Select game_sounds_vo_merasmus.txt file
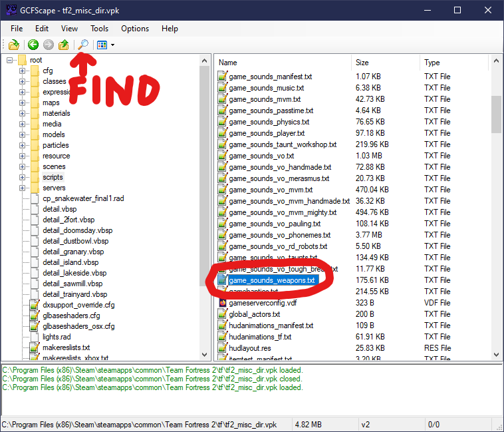 pyautogui.click(x=279, y=178)
